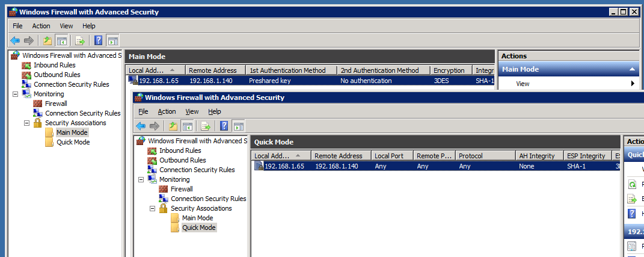Select 192.168.1.65 row in Main Mode list
644x257 pixels.
pos(310,81)
